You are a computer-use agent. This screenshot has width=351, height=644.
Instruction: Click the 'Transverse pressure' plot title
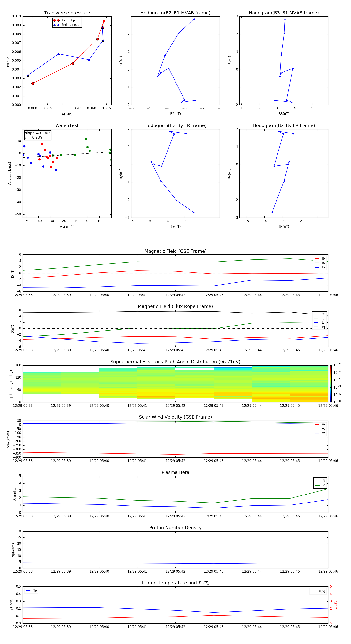click(67, 13)
